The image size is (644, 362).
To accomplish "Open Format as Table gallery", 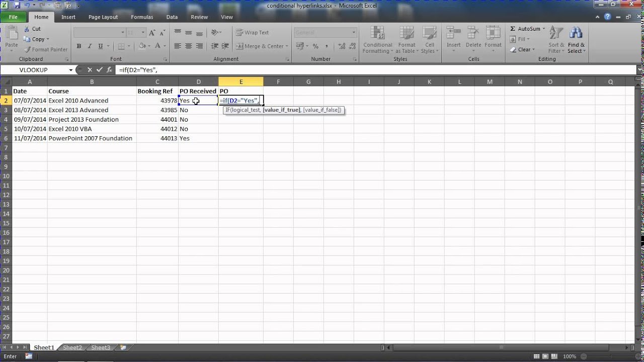I will coord(407,40).
